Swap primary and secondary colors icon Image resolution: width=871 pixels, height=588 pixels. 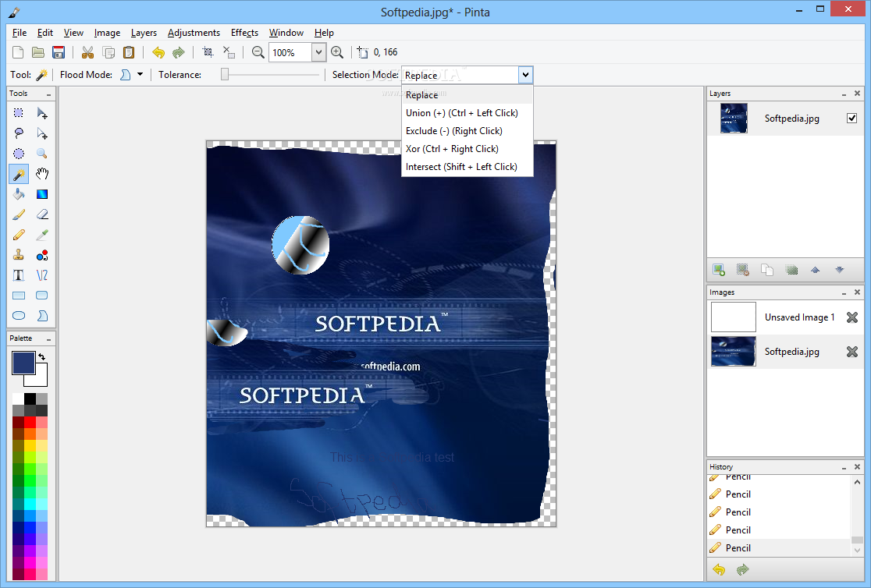click(x=41, y=357)
